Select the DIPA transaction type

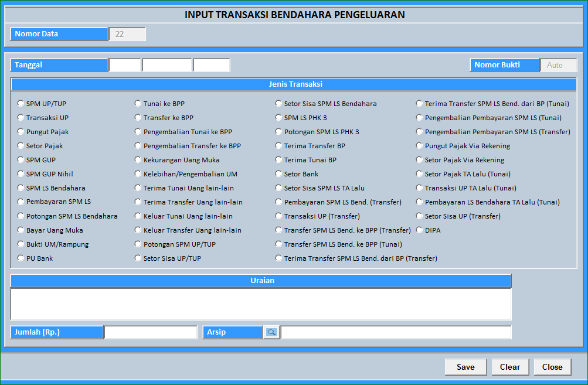[x=419, y=230]
